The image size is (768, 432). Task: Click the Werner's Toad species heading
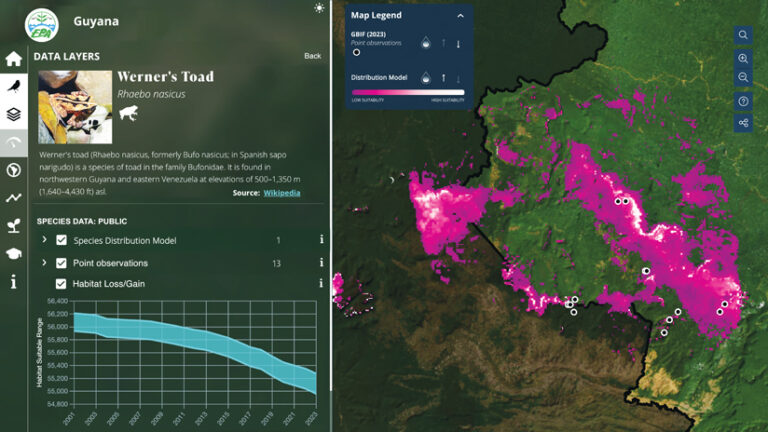(166, 77)
